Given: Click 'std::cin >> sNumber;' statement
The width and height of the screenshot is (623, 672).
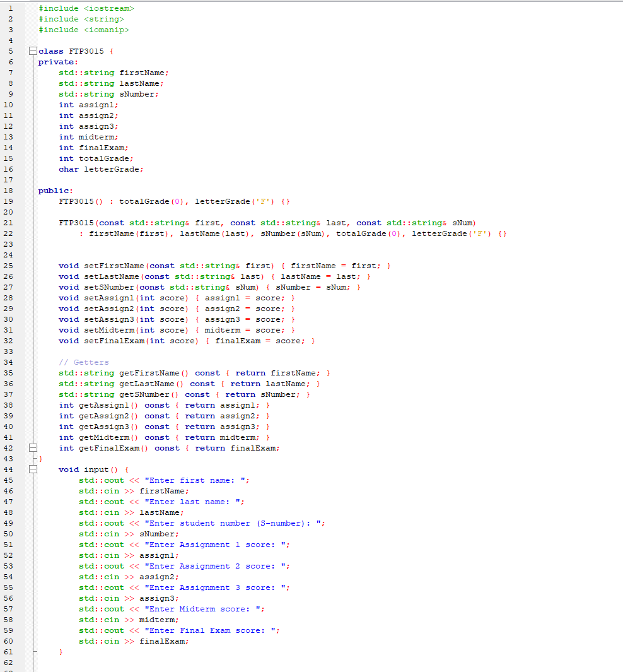Looking at the screenshot, I should [129, 534].
